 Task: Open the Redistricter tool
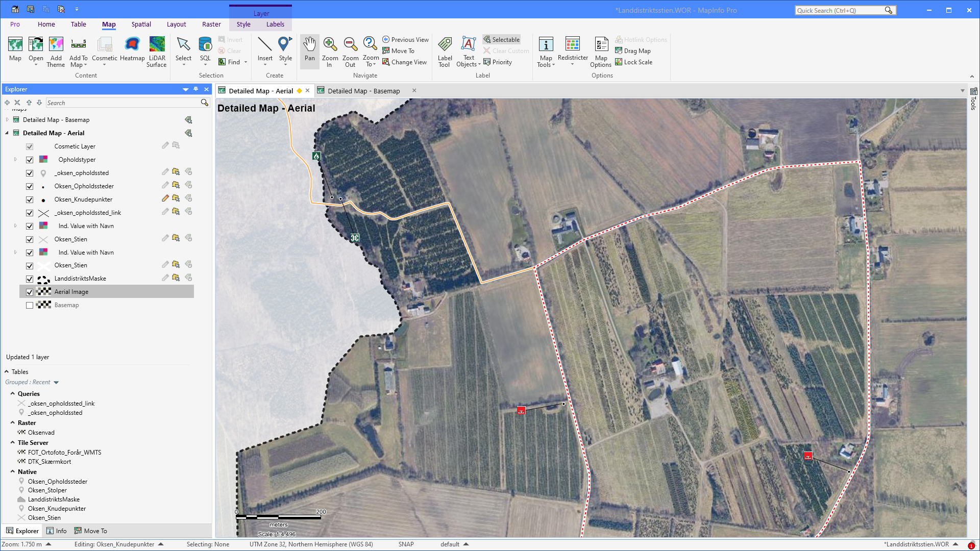tap(573, 50)
